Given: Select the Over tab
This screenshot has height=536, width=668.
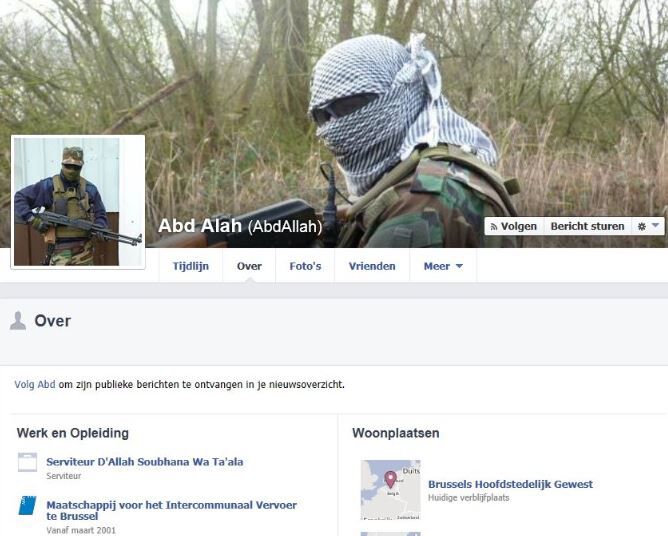Looking at the screenshot, I should tap(249, 266).
